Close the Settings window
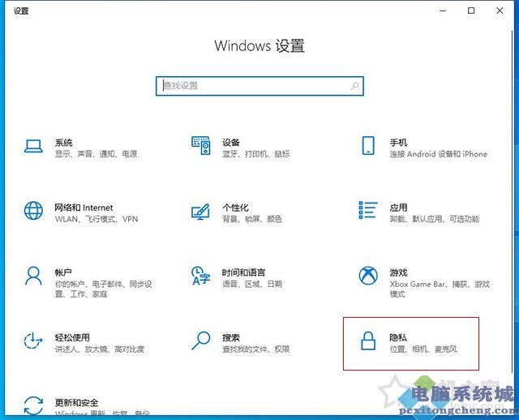Screen dimensions: 519x420 click(500, 11)
